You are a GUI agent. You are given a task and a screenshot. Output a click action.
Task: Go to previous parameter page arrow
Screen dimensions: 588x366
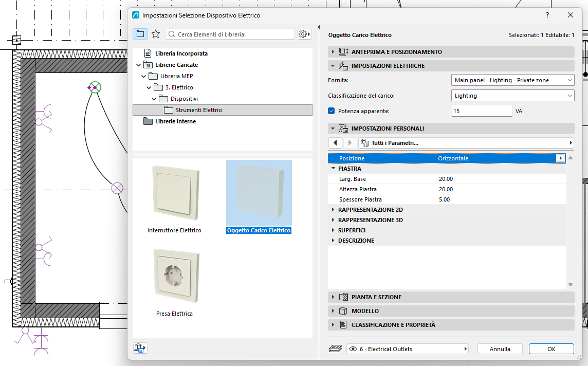pyautogui.click(x=335, y=143)
